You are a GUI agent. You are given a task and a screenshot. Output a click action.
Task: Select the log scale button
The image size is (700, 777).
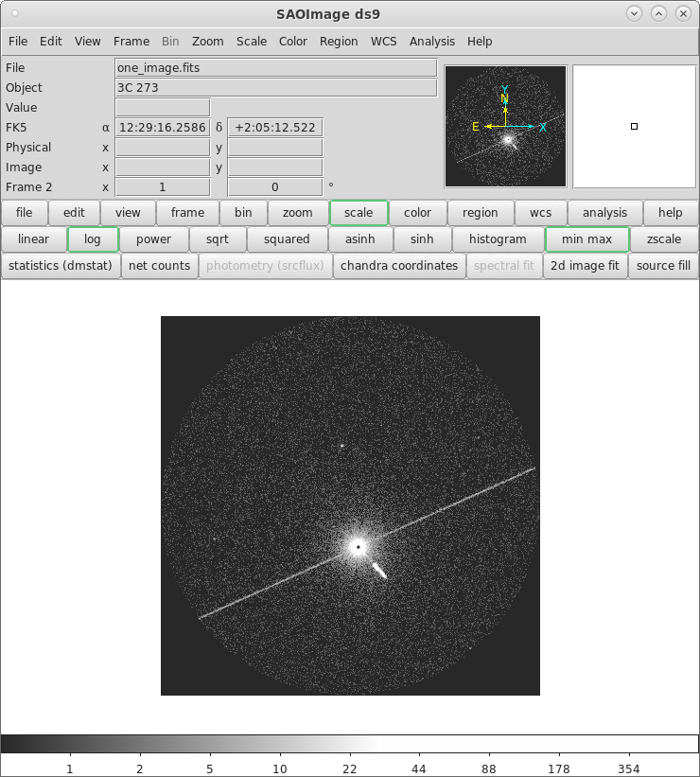[x=93, y=239]
